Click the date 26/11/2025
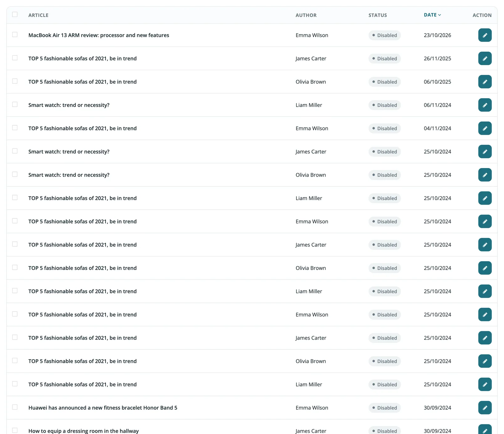Screen dimensions: 504x434 click(x=437, y=59)
